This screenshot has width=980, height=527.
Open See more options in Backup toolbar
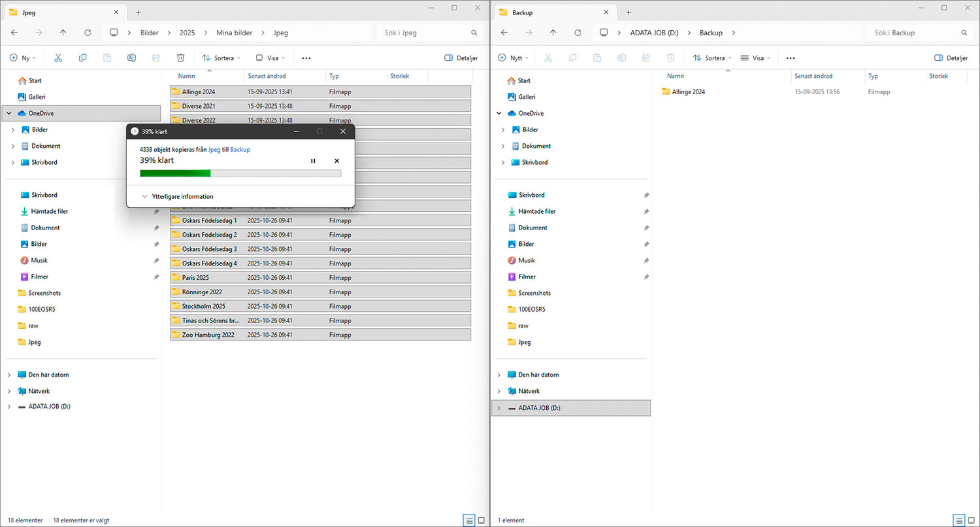pyautogui.click(x=791, y=58)
